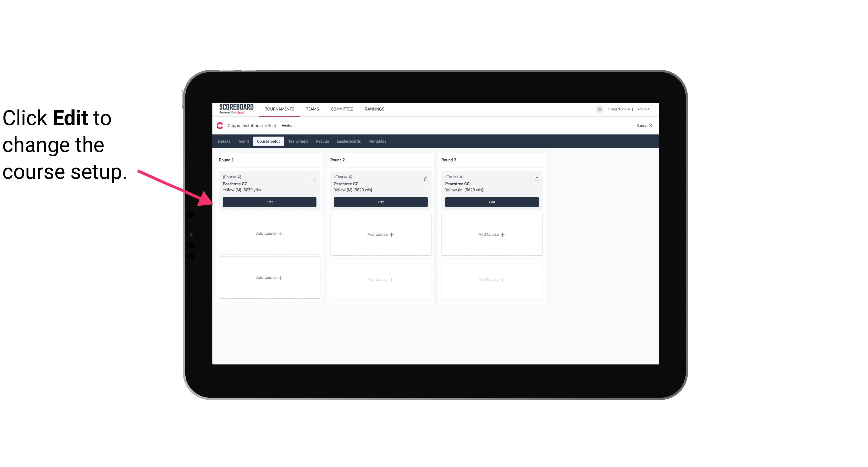Open the Tee Groups tab
This screenshot has height=467, width=868.
[298, 141]
